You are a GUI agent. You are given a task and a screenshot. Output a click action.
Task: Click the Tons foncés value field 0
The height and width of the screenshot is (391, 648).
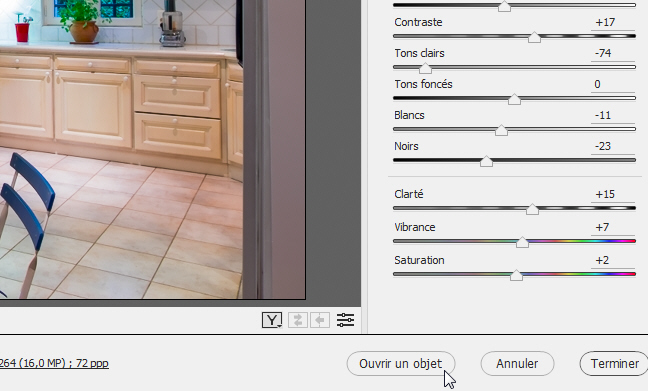pyautogui.click(x=612, y=84)
